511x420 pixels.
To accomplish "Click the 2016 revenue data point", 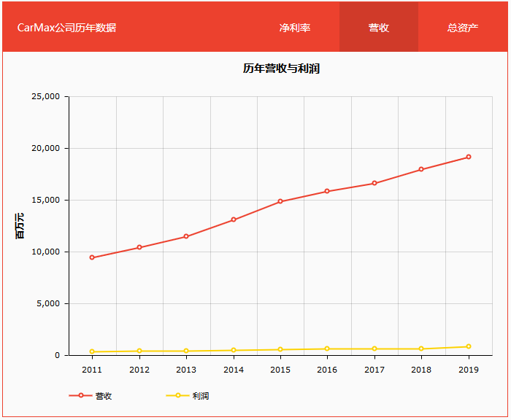I will click(327, 191).
